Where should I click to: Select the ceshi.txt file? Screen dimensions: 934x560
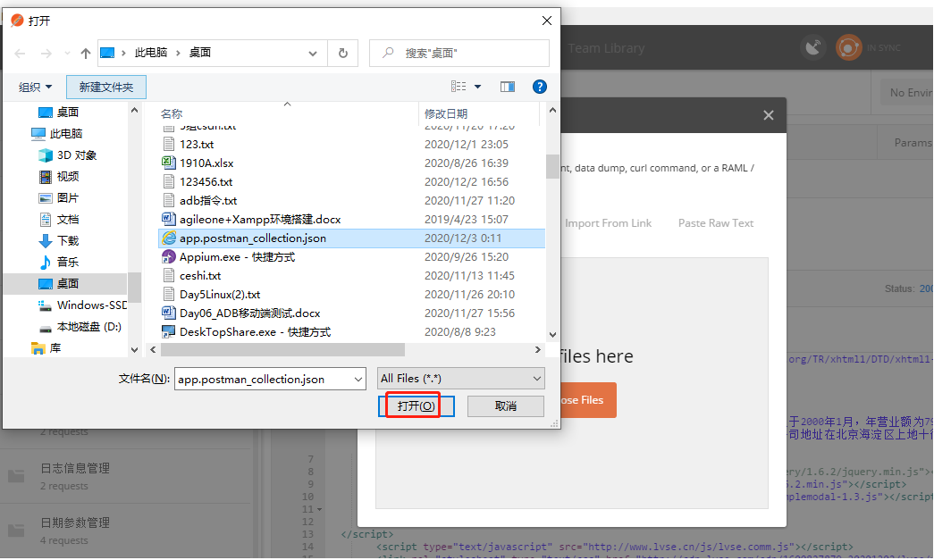(x=351, y=276)
